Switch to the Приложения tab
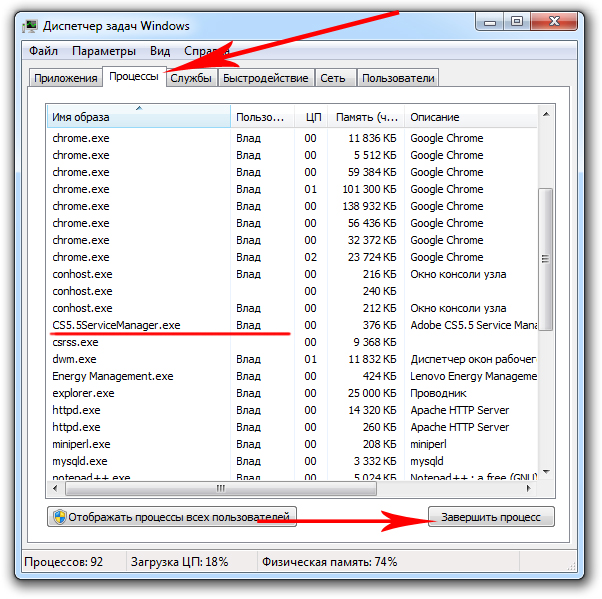This screenshot has height=599, width=602. (65, 78)
